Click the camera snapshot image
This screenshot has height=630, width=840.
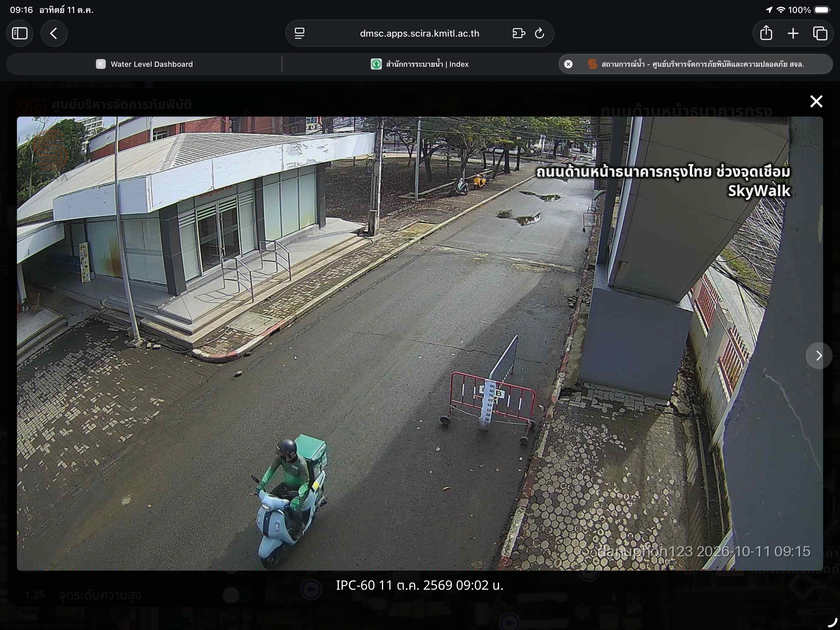coord(420,344)
